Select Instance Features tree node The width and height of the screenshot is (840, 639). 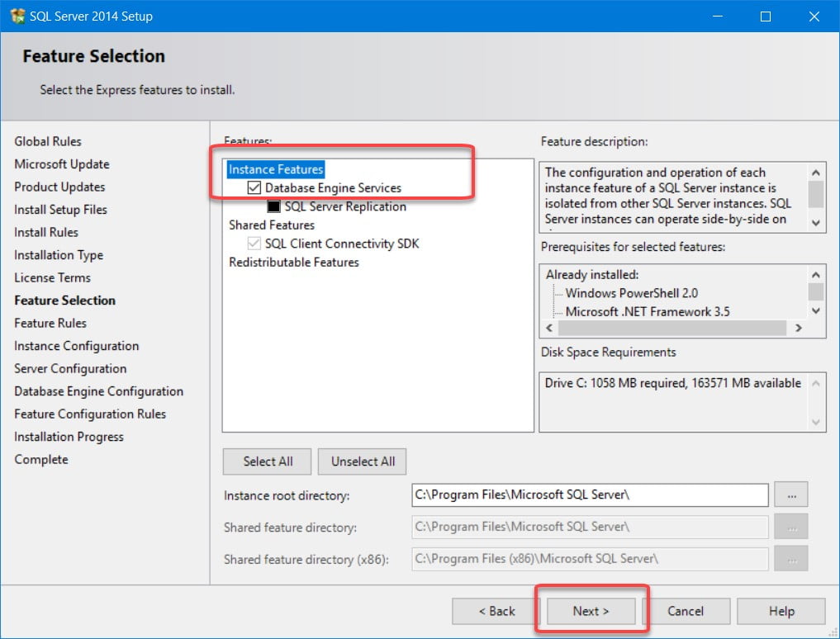coord(276,169)
